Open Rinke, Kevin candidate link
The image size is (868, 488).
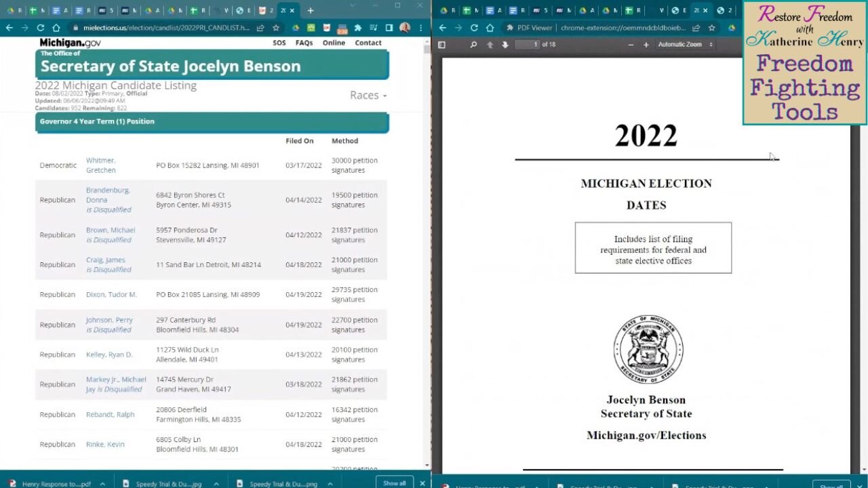(105, 444)
